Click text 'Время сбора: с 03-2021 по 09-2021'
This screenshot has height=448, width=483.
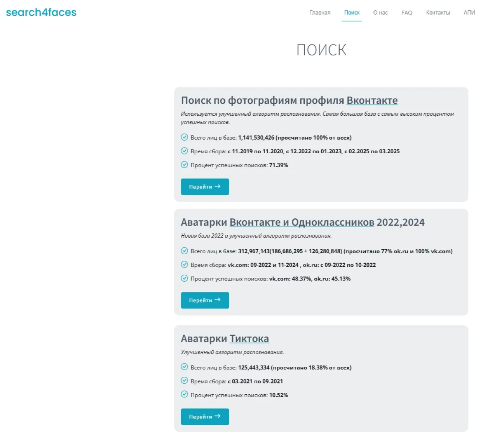tap(237, 381)
